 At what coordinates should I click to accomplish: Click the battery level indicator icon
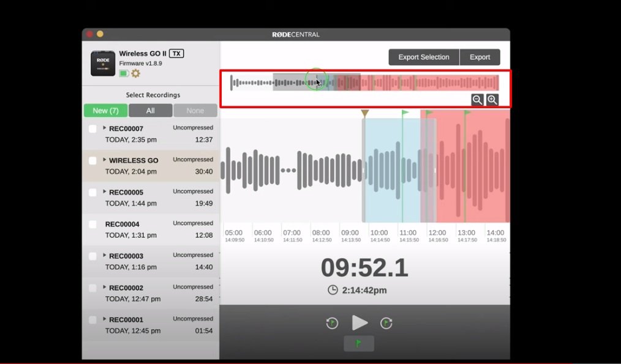pos(124,73)
